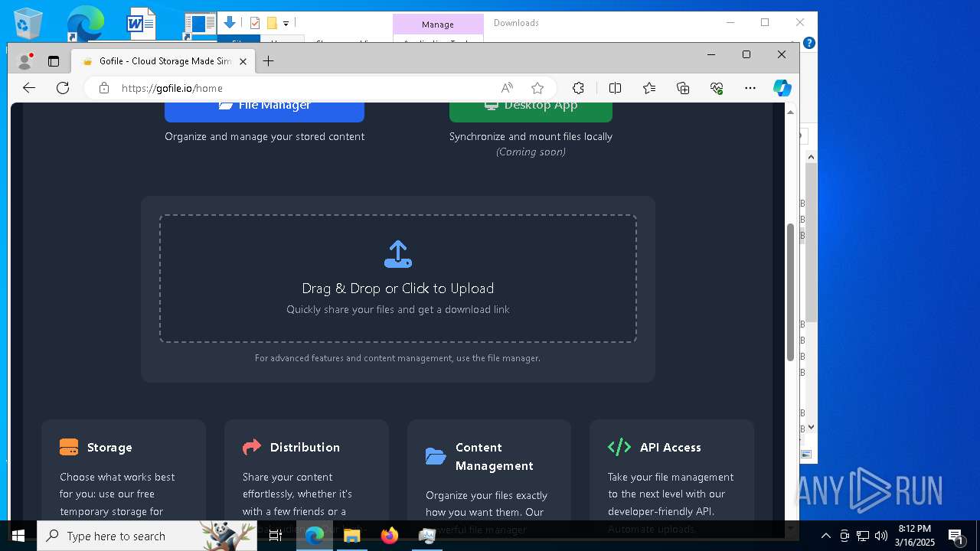Select the Gofile - Cloud Storage tab

pyautogui.click(x=163, y=61)
